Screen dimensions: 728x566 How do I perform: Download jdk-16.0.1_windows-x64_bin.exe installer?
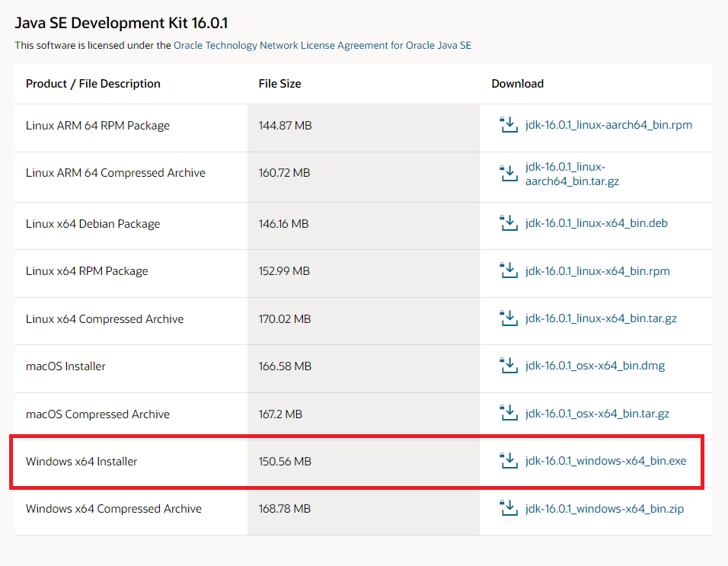[606, 461]
